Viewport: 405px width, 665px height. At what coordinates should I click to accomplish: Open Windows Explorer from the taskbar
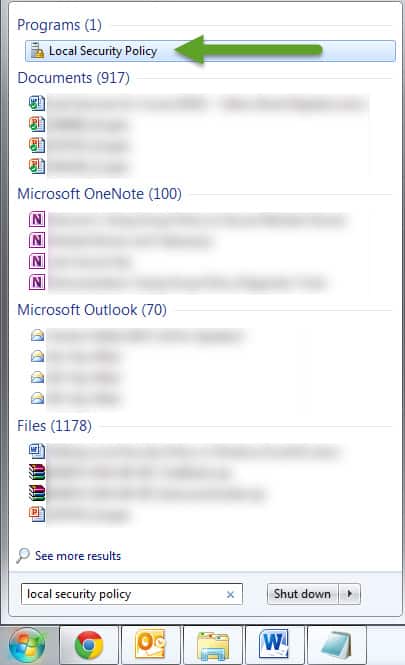coord(212,645)
